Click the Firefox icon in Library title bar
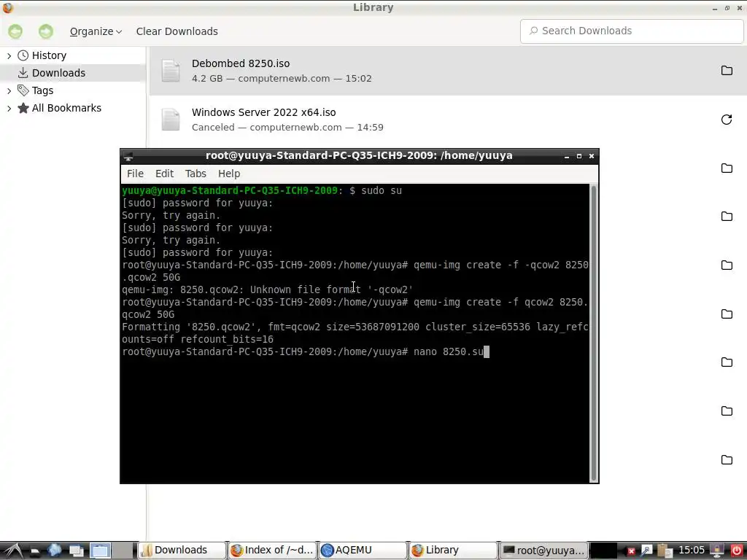 click(x=7, y=7)
